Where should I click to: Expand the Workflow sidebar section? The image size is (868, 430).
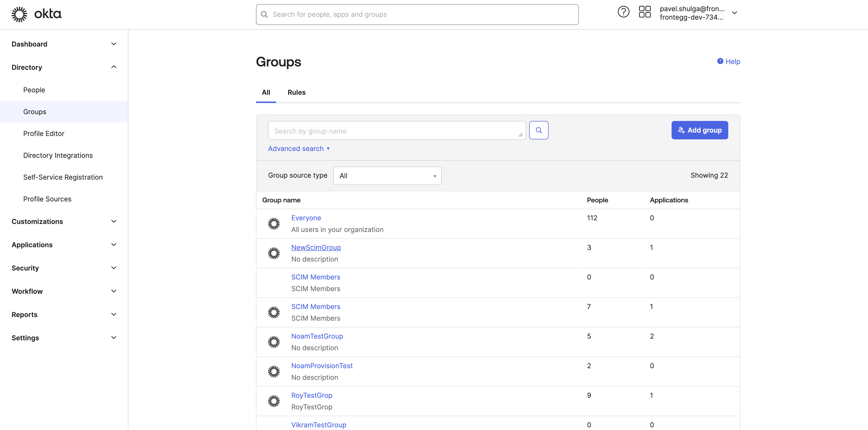pyautogui.click(x=64, y=291)
